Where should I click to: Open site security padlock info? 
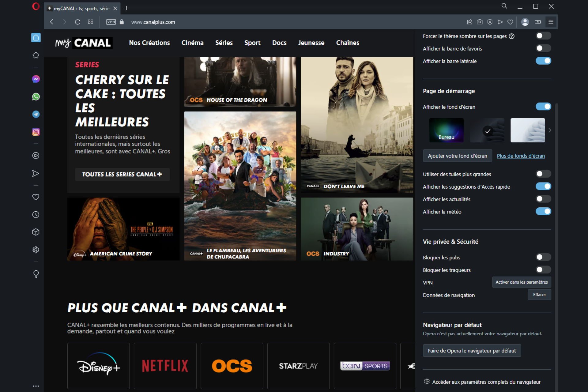122,22
